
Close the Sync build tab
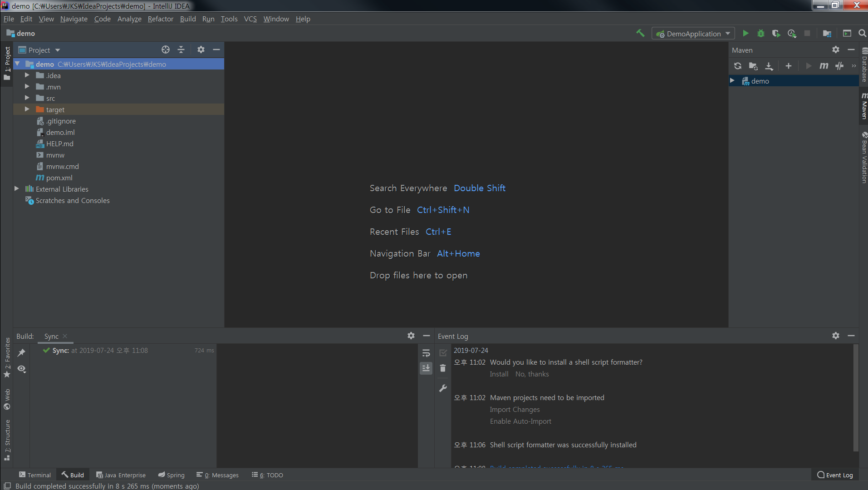click(x=65, y=336)
